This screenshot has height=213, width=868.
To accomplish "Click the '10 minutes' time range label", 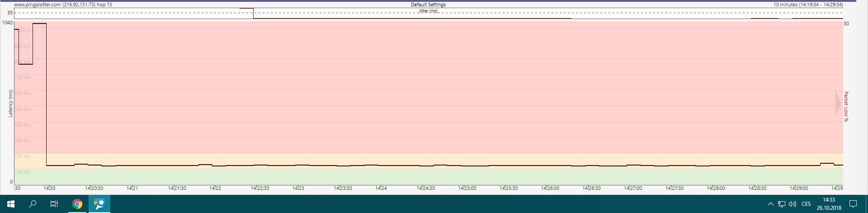I will pyautogui.click(x=808, y=5).
